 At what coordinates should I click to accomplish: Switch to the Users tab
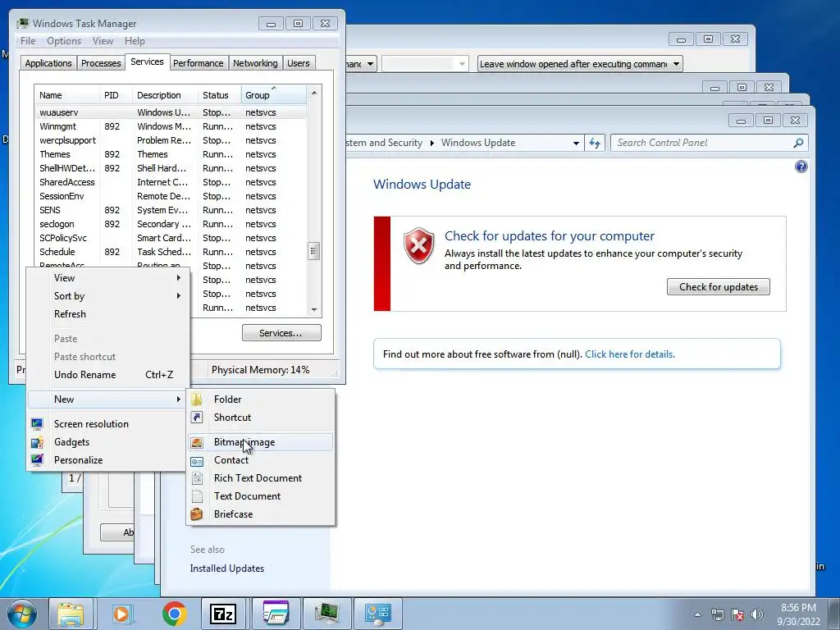point(299,63)
